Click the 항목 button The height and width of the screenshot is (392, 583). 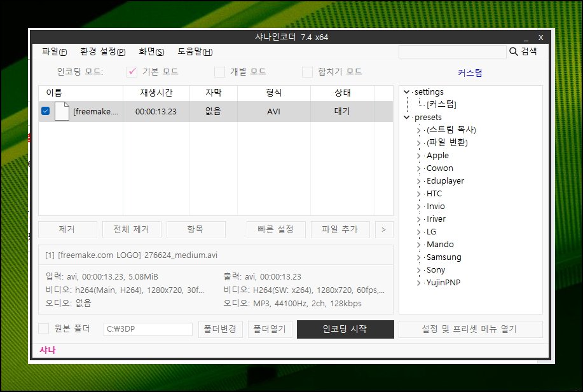pyautogui.click(x=196, y=229)
